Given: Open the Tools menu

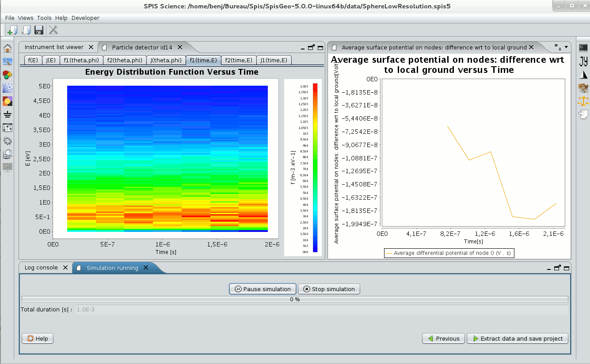Looking at the screenshot, I should click(44, 18).
